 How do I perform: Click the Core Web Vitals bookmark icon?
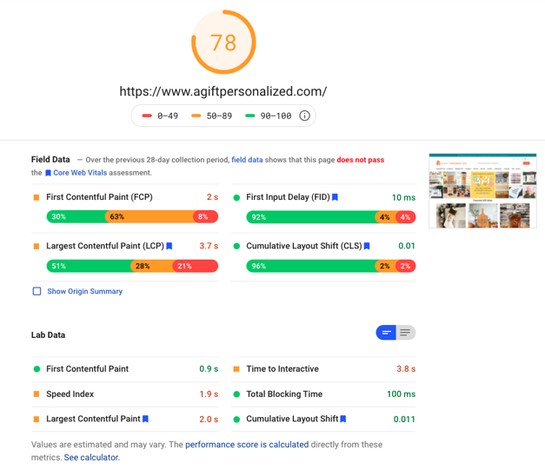coord(48,173)
